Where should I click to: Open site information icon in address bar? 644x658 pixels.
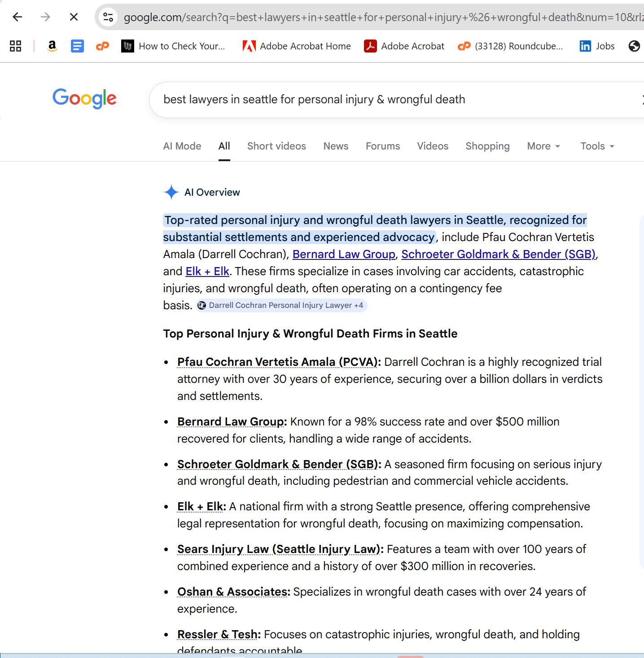pyautogui.click(x=108, y=17)
